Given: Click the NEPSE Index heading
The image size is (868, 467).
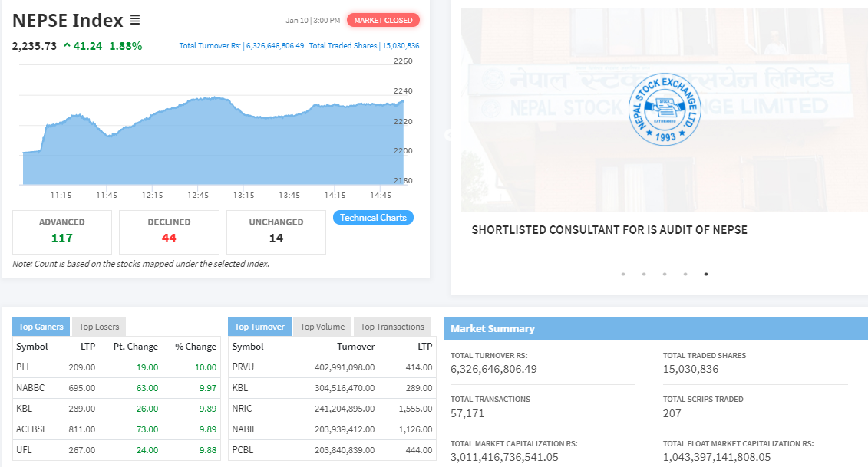Looking at the screenshot, I should coord(68,21).
